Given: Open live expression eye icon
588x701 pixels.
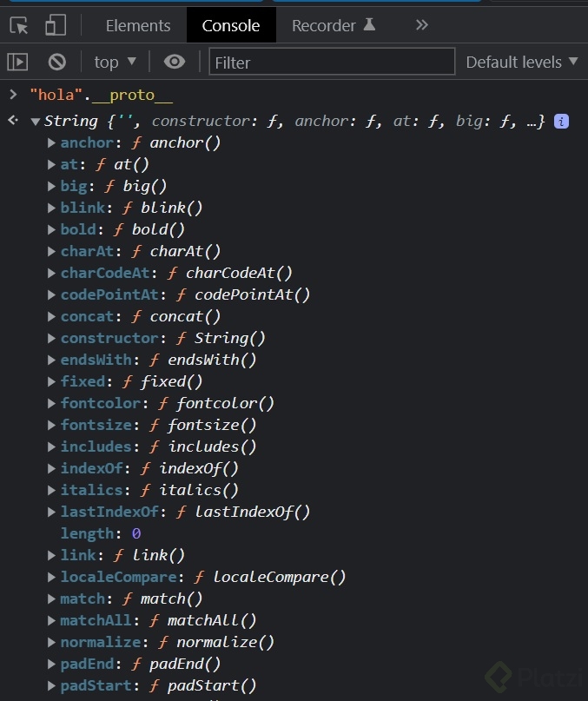Looking at the screenshot, I should [175, 62].
